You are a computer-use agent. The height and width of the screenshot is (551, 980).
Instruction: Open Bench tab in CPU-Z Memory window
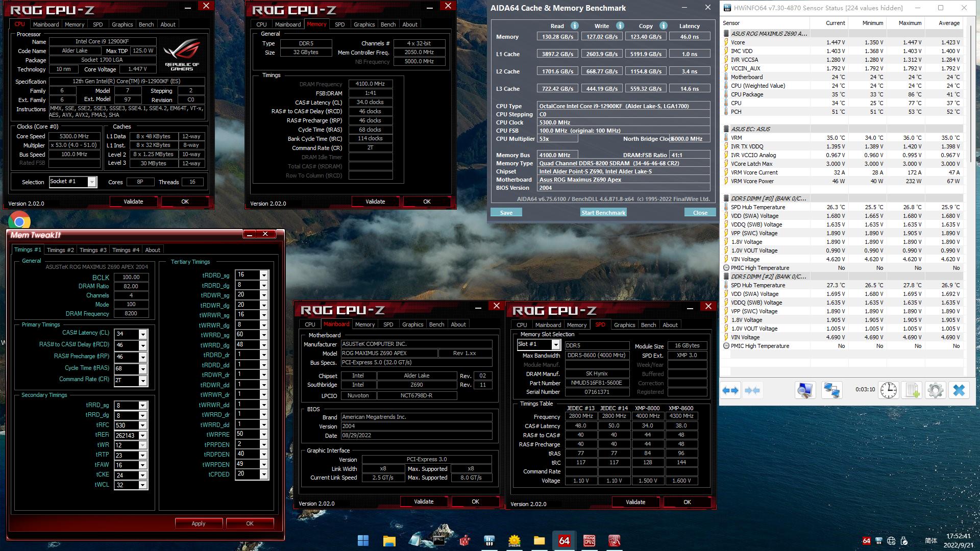[388, 24]
